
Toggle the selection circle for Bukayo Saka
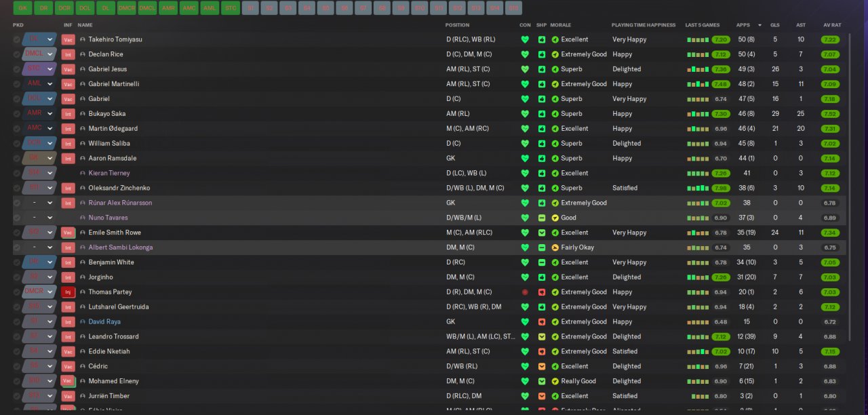pos(16,114)
